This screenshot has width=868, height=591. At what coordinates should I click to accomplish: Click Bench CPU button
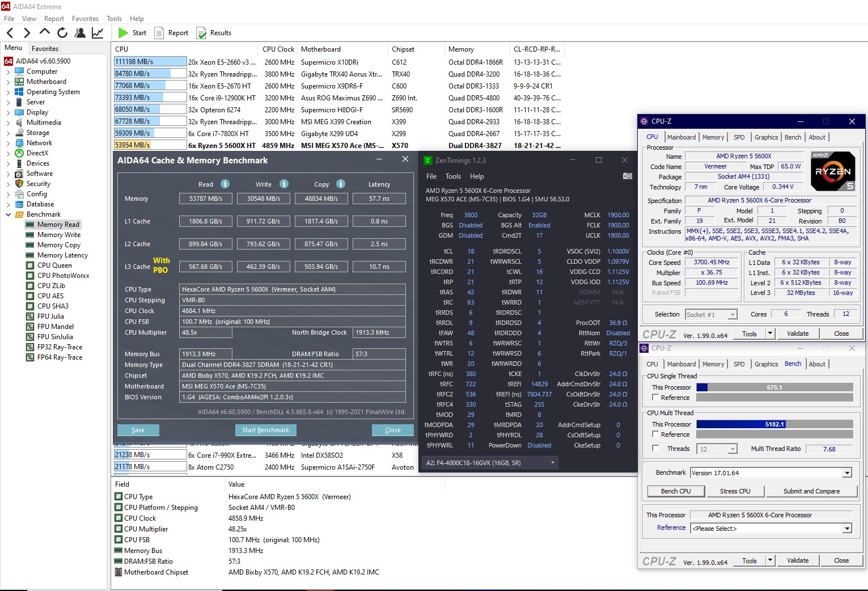click(676, 491)
